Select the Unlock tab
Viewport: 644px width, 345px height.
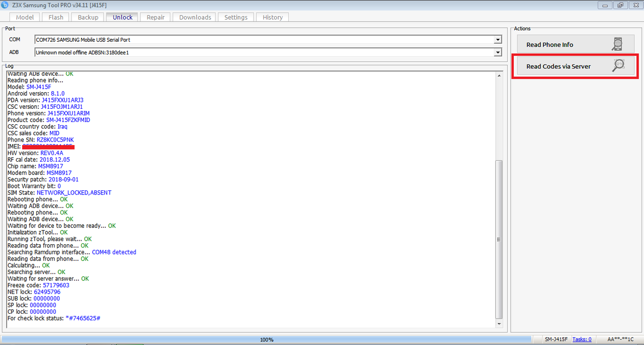click(123, 17)
